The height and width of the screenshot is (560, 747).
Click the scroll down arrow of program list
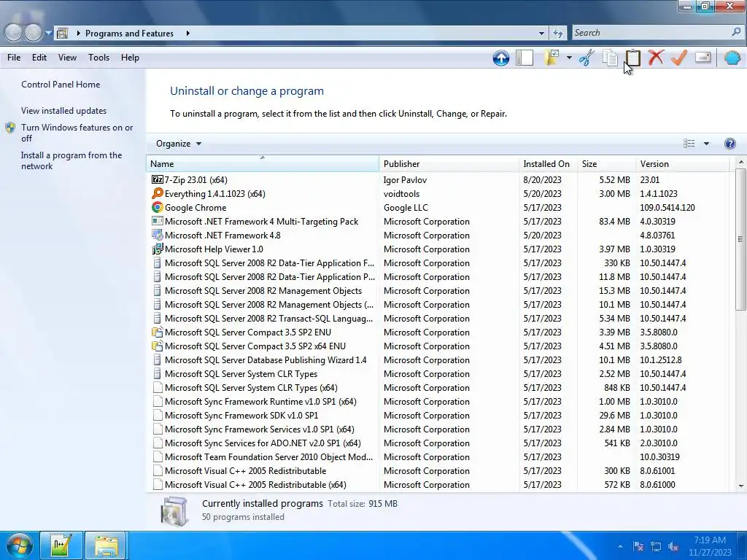coord(740,486)
